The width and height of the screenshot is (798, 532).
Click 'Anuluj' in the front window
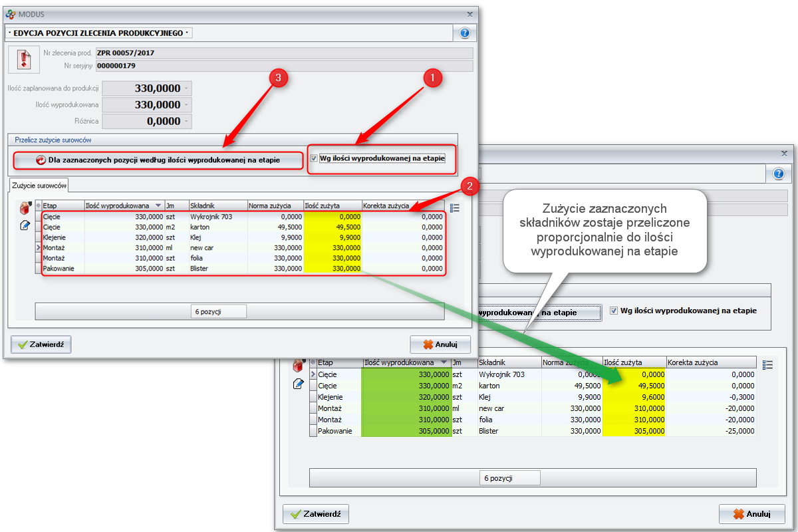click(x=440, y=344)
